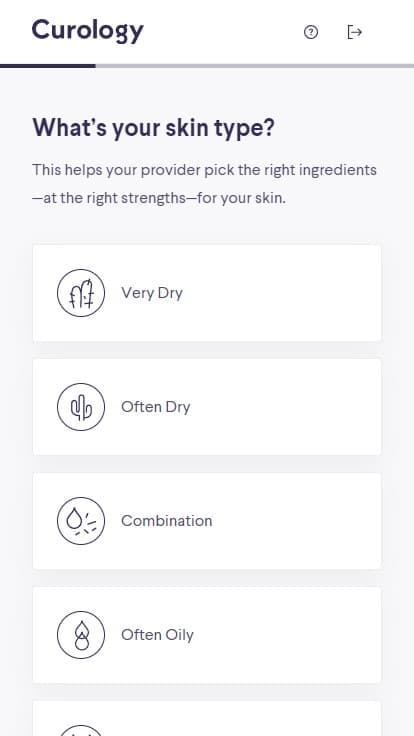
Task: Click the Often Dry label text
Action: [155, 407]
